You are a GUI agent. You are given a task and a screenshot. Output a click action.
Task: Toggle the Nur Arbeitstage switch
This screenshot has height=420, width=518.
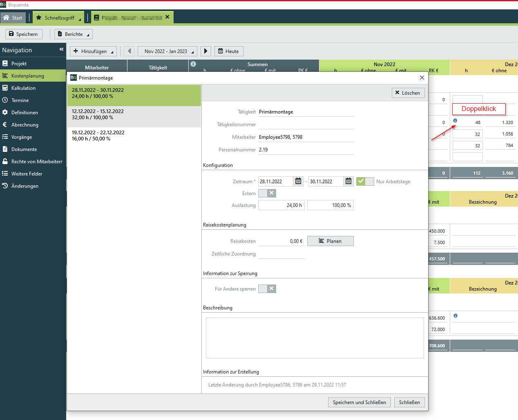point(365,181)
